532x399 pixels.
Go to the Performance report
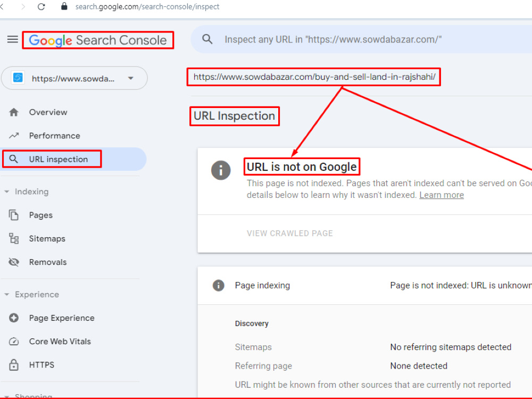(x=55, y=136)
